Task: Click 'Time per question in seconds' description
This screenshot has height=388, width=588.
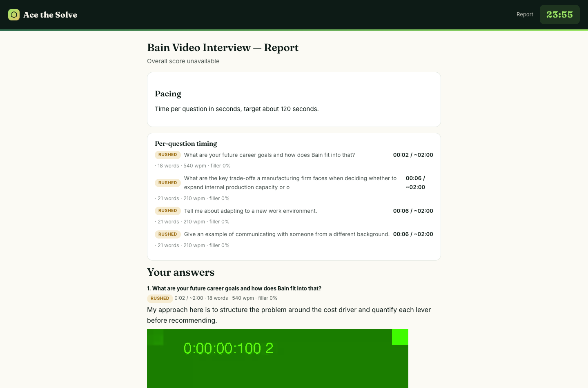Action: 236,109
